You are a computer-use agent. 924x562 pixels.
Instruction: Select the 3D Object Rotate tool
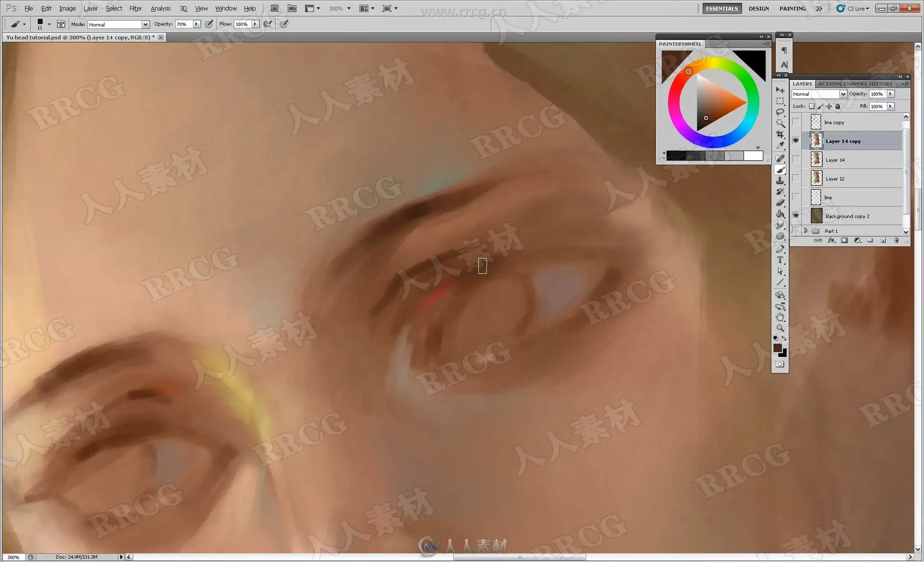pyautogui.click(x=780, y=295)
